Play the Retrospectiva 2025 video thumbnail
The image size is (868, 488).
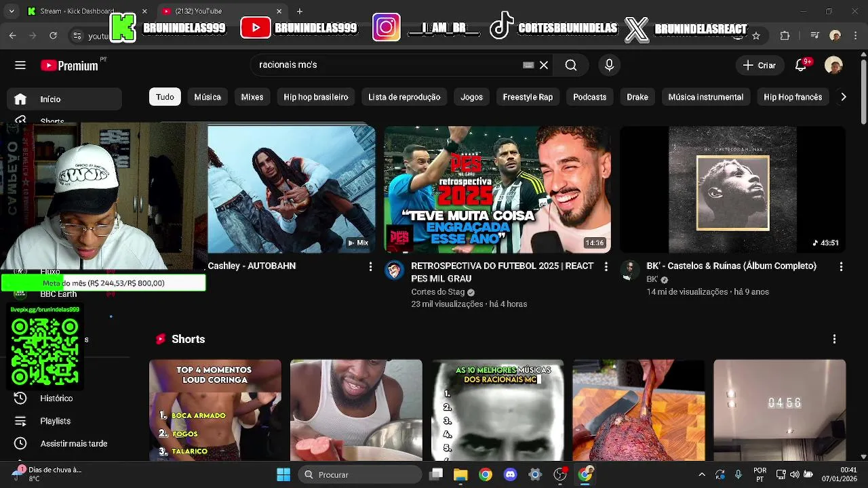click(498, 189)
